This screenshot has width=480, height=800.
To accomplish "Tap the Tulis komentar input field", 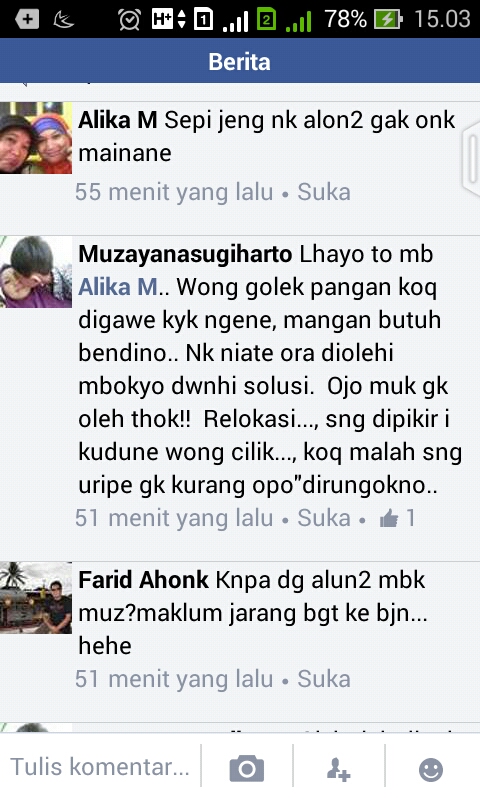I will click(100, 767).
